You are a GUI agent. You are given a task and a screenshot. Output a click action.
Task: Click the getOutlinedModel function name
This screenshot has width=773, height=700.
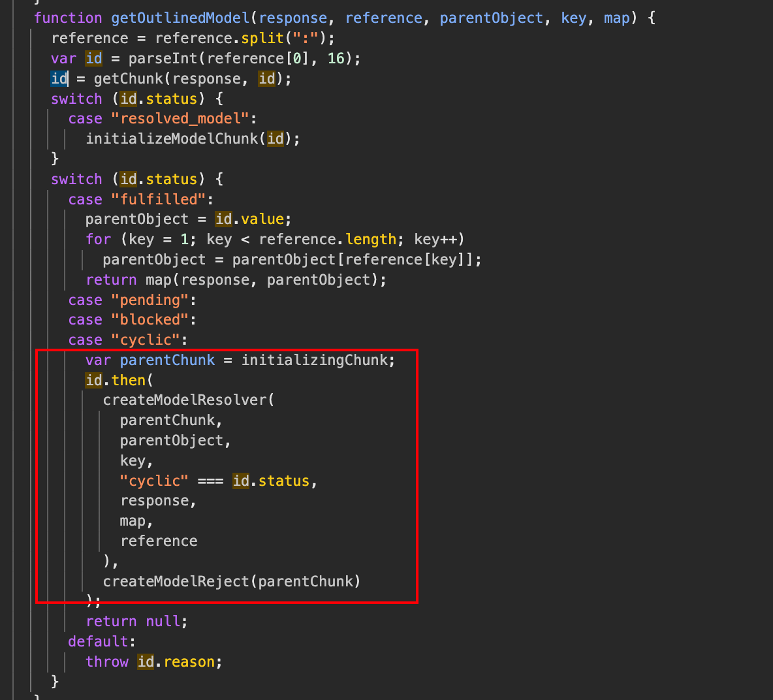point(180,18)
